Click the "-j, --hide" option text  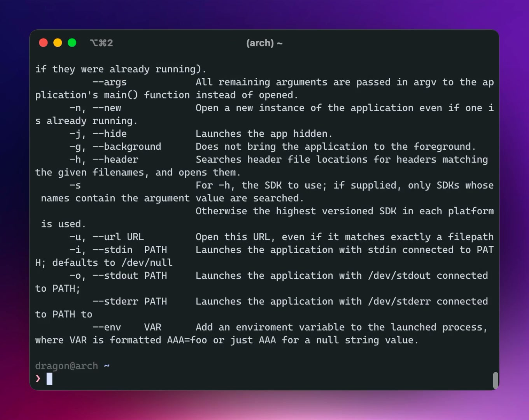[98, 134]
